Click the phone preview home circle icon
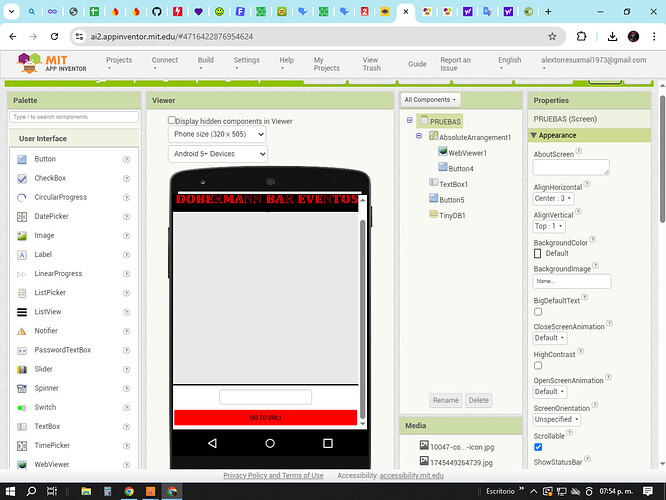Screen dimensions: 666x500 pyautogui.click(x=270, y=443)
